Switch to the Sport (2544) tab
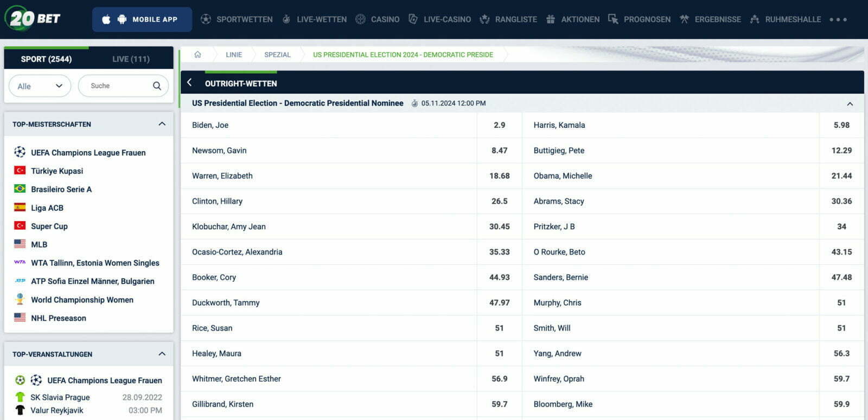 [46, 59]
